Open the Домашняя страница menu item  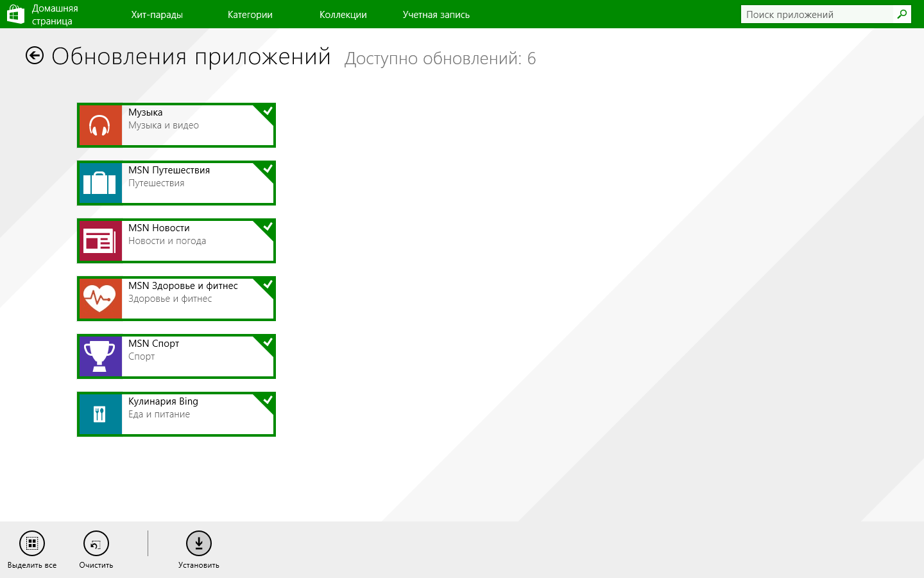55,14
